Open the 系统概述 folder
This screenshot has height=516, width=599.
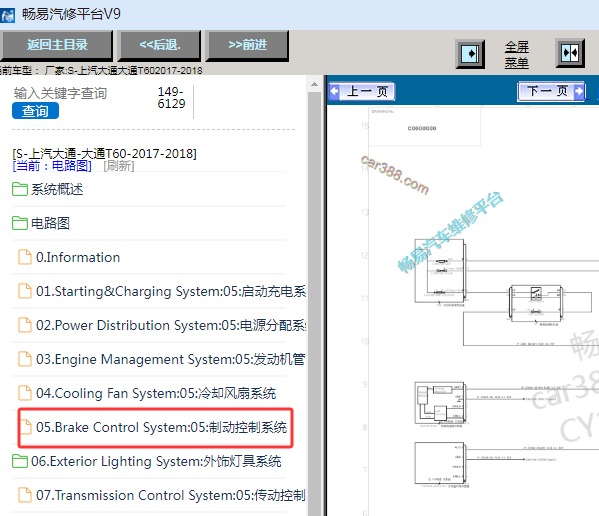point(48,189)
